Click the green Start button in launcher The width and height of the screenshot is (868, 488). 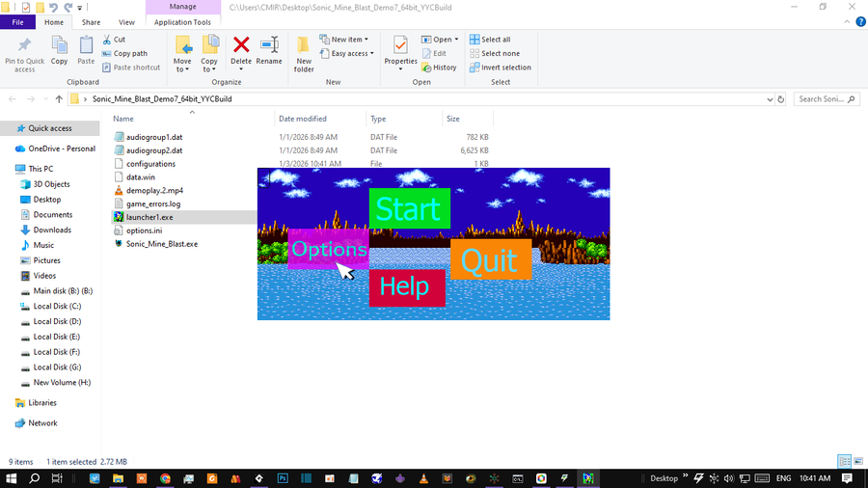point(410,208)
